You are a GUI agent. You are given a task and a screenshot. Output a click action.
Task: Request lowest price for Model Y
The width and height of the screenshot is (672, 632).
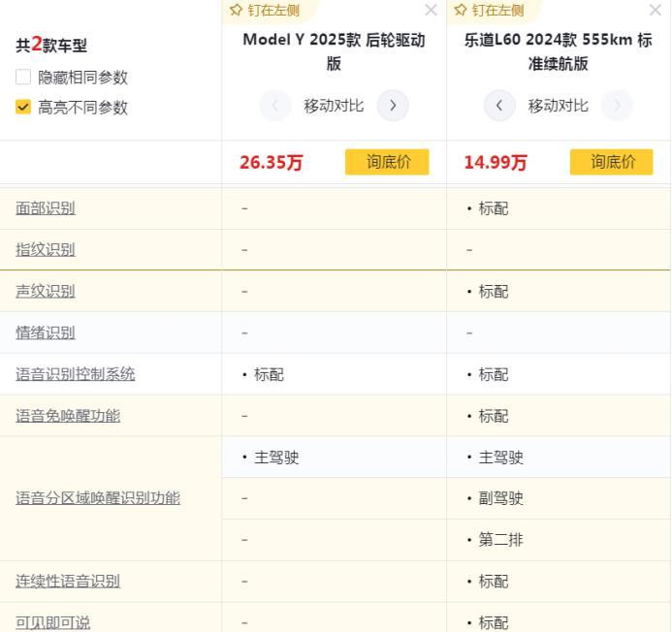387,162
